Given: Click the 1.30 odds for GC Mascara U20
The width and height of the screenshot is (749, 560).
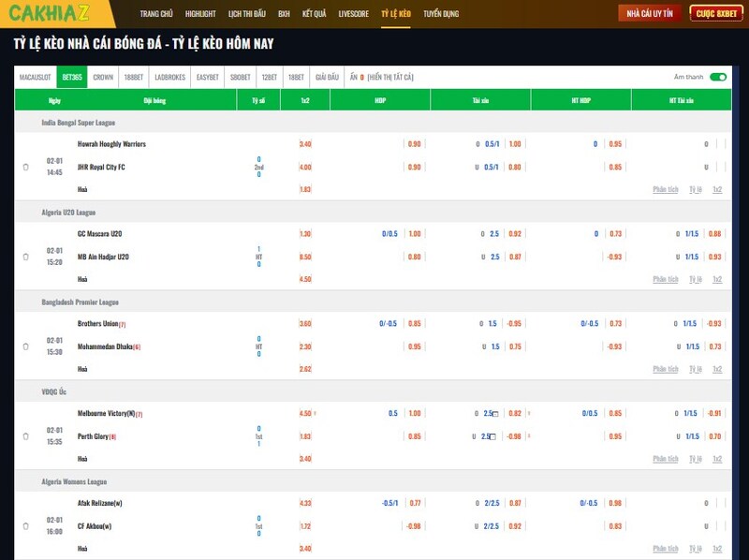Looking at the screenshot, I should tap(305, 234).
